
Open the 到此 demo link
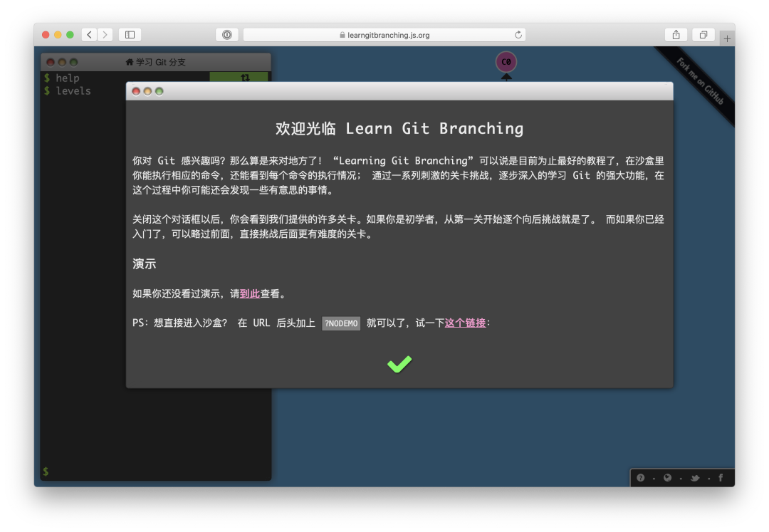(250, 293)
